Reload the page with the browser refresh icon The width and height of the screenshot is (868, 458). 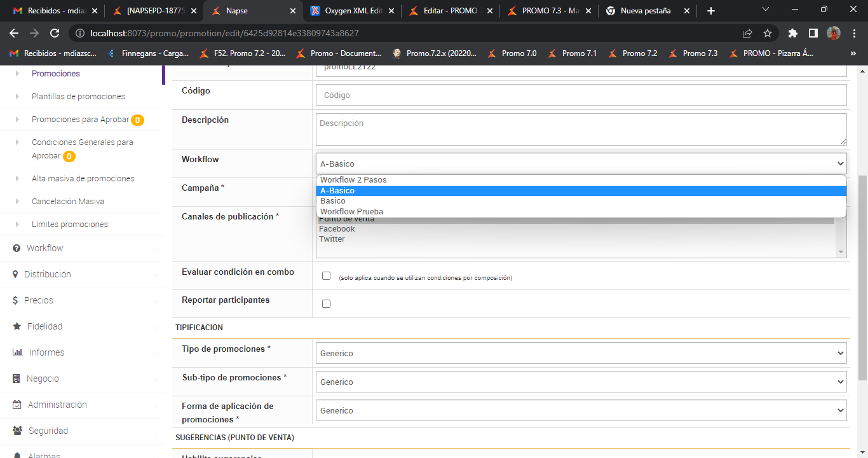point(55,33)
